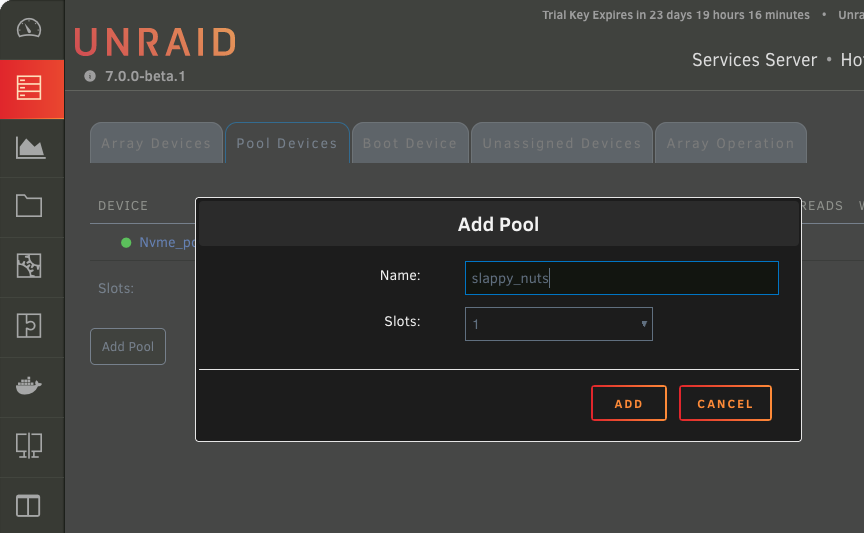Open the Docker whale icon in sidebar
864x533 pixels.
pyautogui.click(x=29, y=385)
